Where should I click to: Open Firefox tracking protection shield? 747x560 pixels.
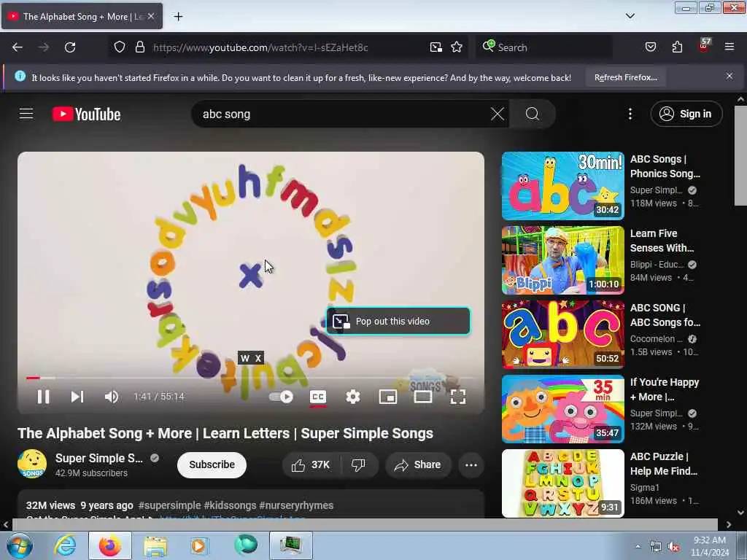120,47
